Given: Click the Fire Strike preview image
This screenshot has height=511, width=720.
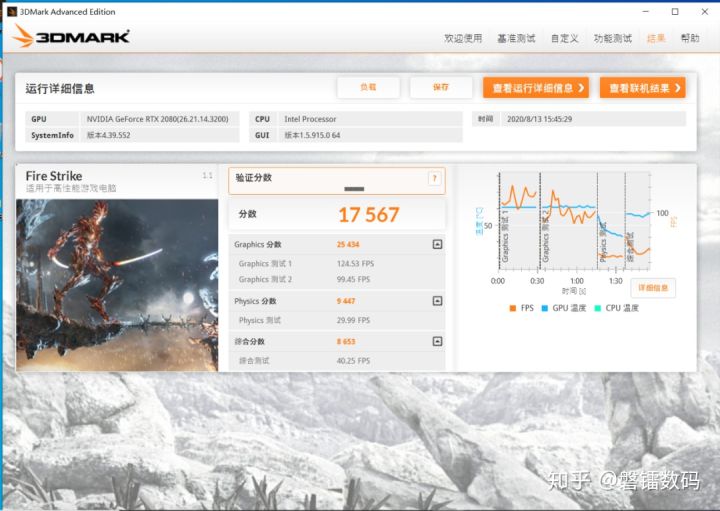Looking at the screenshot, I should (x=117, y=285).
